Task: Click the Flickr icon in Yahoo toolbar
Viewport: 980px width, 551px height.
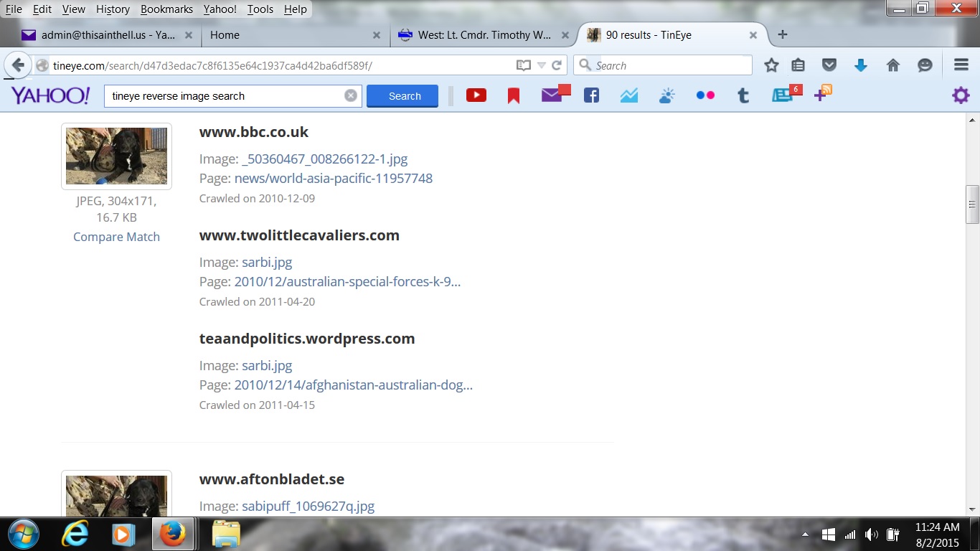Action: 705,95
